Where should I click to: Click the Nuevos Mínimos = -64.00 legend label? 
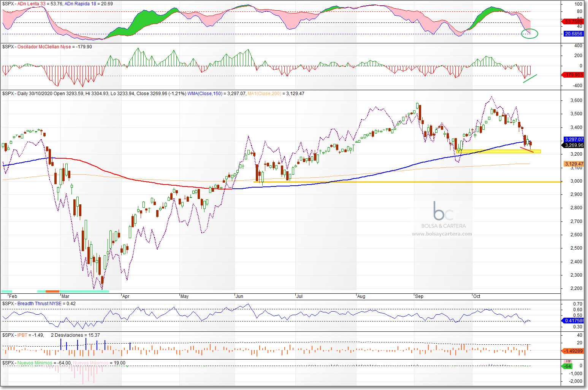tap(44, 363)
